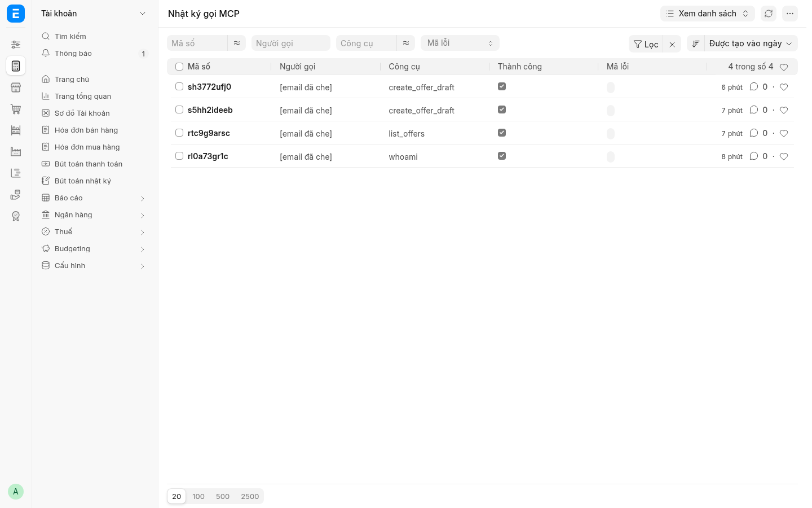Click the Mã số filter field
Image resolution: width=812 pixels, height=508 pixels.
(x=197, y=43)
